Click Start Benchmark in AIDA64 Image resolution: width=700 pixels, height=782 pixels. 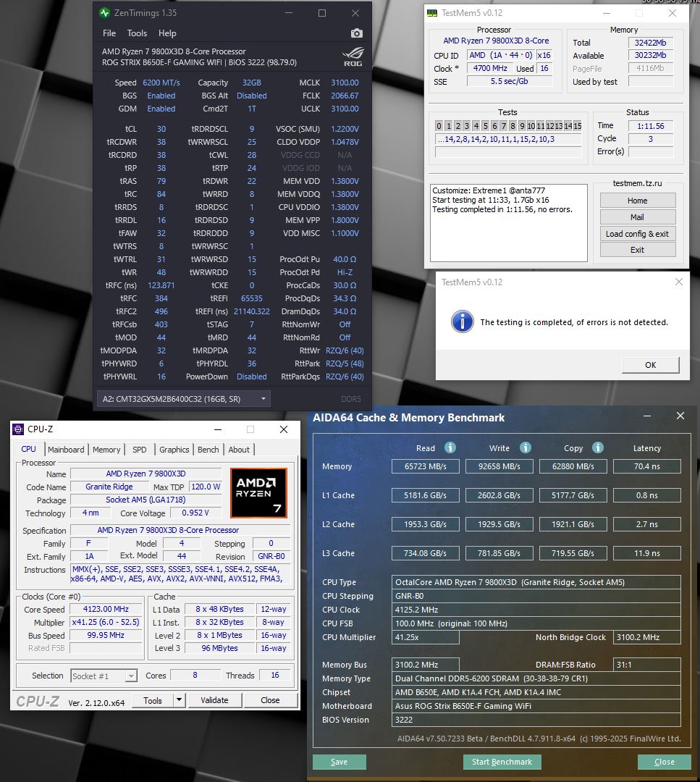pyautogui.click(x=502, y=762)
